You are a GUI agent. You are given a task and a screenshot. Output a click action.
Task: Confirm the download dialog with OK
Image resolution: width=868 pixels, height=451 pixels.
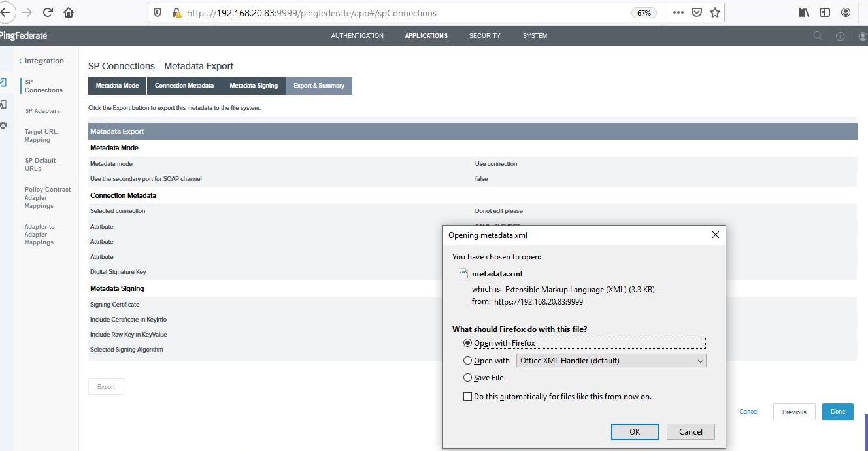point(635,431)
